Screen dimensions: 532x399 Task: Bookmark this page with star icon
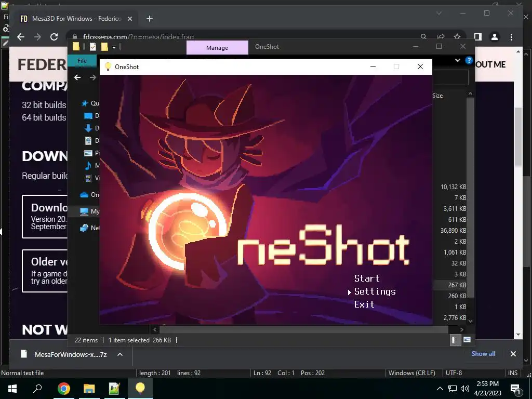tap(457, 37)
